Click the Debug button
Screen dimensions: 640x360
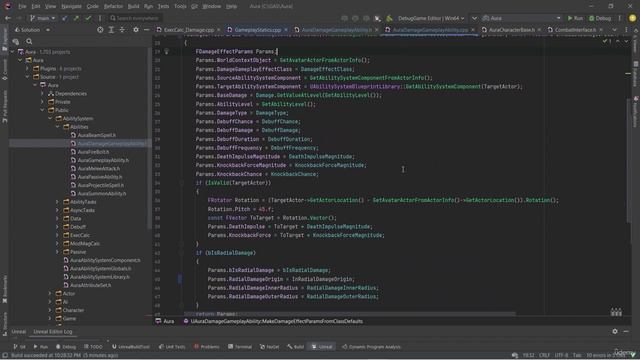coord(600,18)
